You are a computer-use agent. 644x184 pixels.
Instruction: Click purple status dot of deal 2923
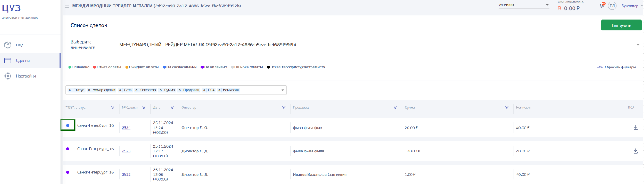point(67,149)
